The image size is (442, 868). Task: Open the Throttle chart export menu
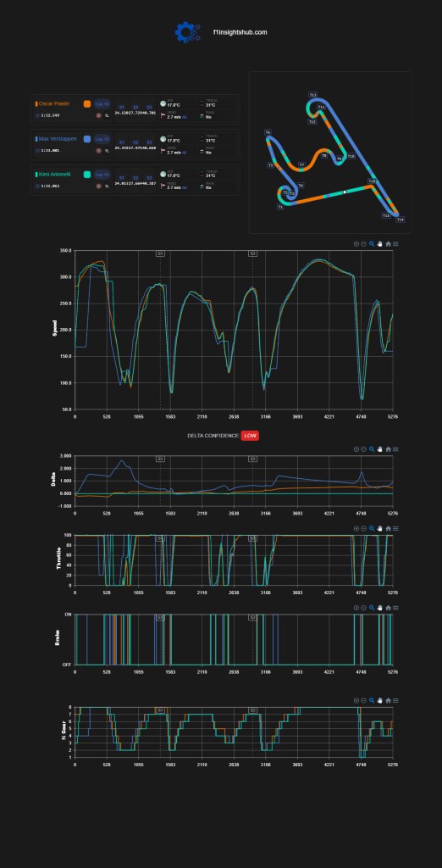coord(395,529)
